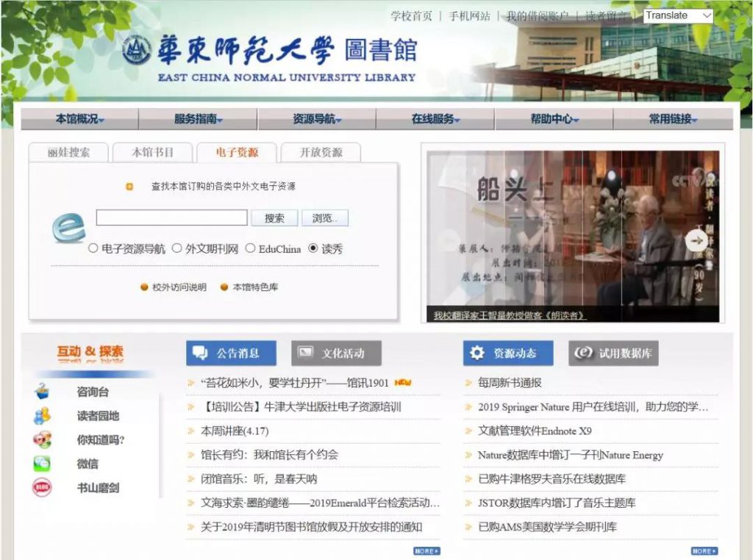Click the 书山磨剑 blog icon
This screenshot has width=753, height=560.
(42, 487)
